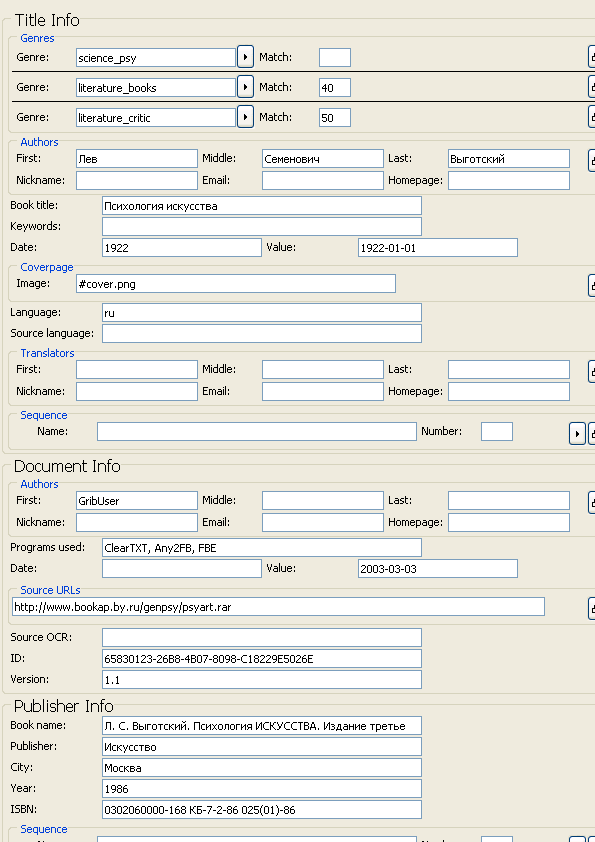Viewport: 595px width, 842px height.
Task: Click the add button beside GribUser document author
Action: coord(592,502)
